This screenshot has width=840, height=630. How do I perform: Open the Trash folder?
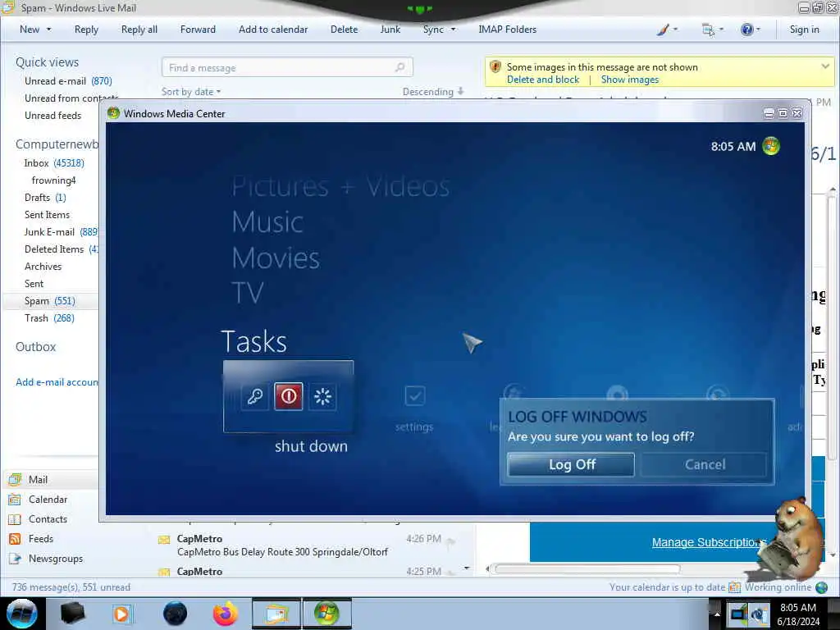point(49,318)
